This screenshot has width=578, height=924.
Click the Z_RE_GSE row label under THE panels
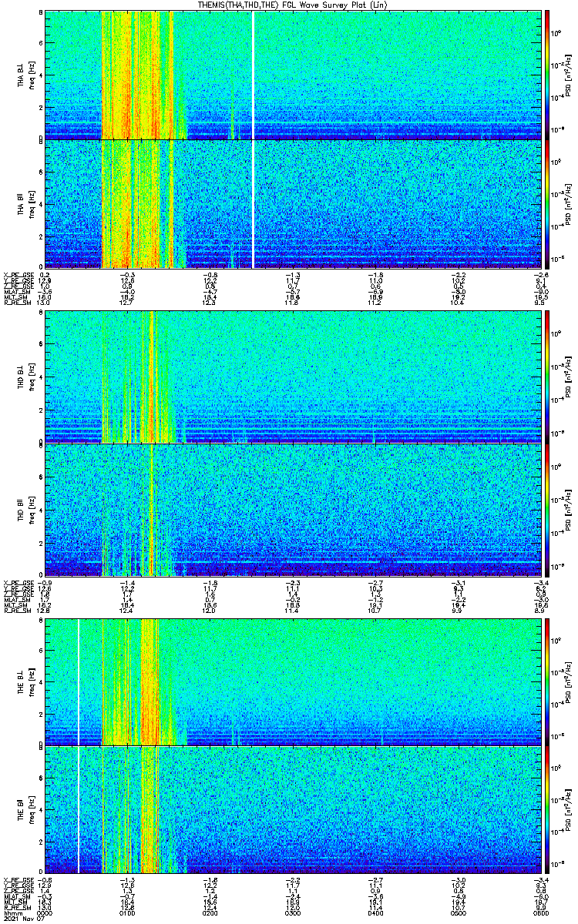(x=17, y=890)
